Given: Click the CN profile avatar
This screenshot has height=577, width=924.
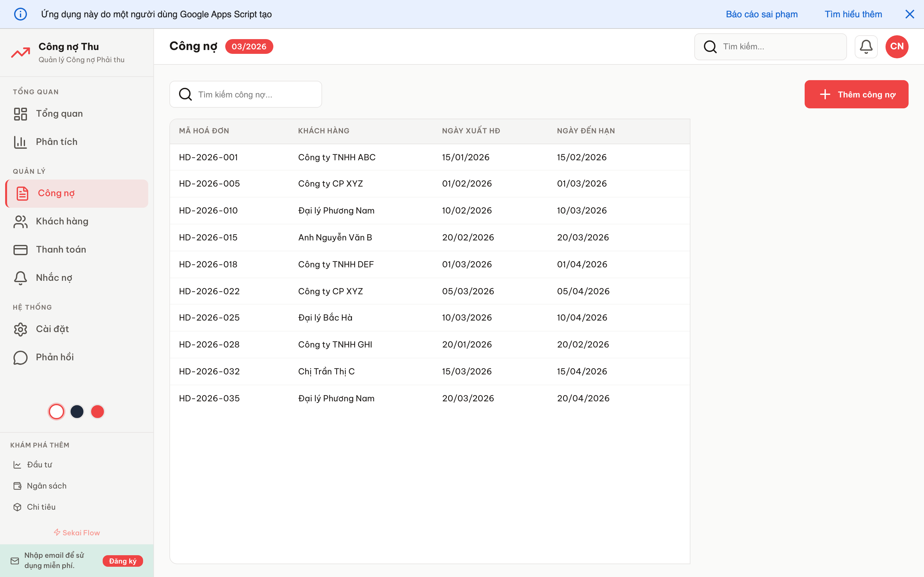Looking at the screenshot, I should [x=896, y=46].
